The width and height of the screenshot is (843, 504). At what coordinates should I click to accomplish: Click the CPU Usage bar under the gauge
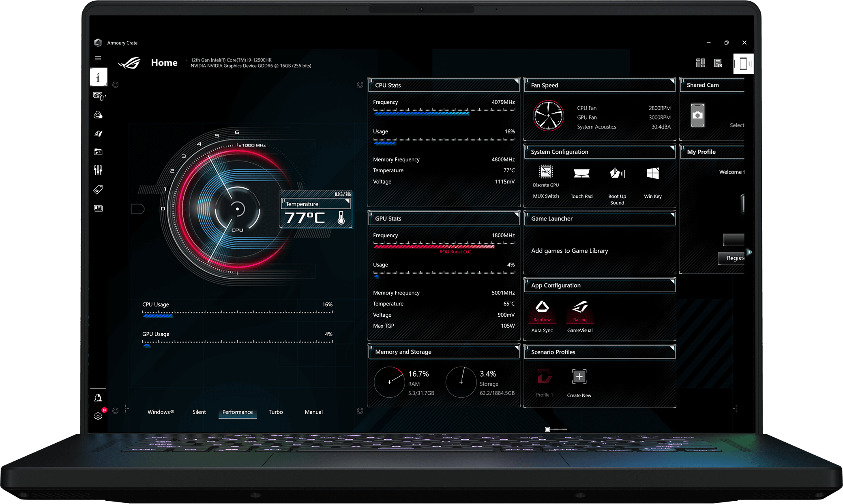[238, 314]
